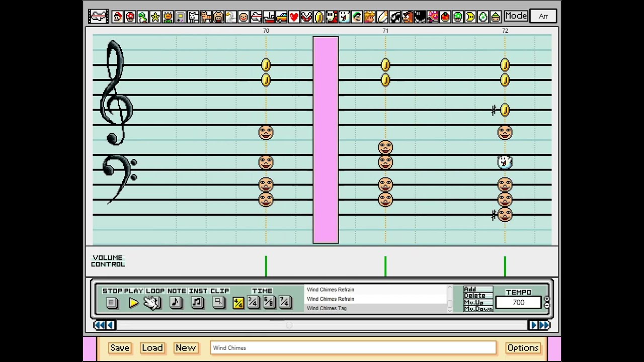The width and height of the screenshot is (644, 362).
Task: Delete the selected arrangement entry
Action: (477, 296)
